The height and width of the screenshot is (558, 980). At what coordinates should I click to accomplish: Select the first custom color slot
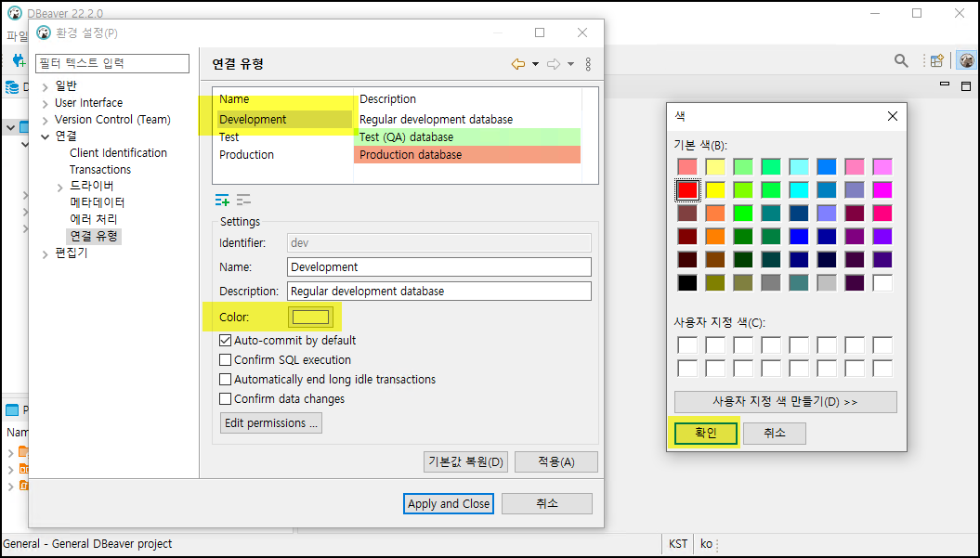[x=687, y=345]
